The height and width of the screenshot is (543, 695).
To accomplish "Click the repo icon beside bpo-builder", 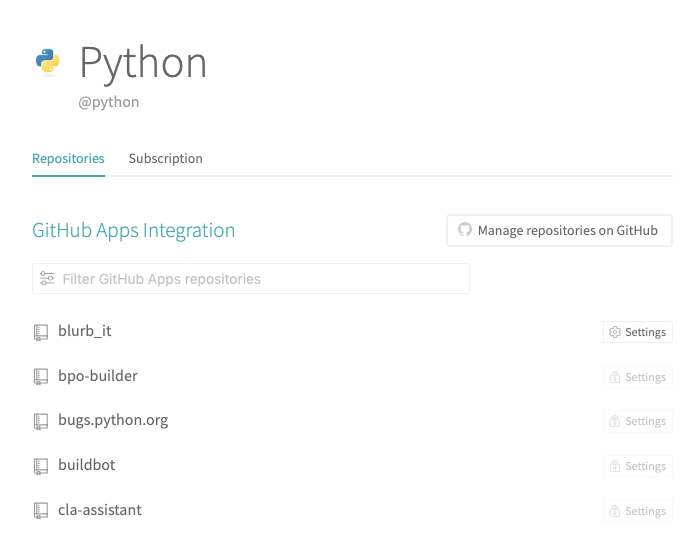I will pyautogui.click(x=41, y=377).
